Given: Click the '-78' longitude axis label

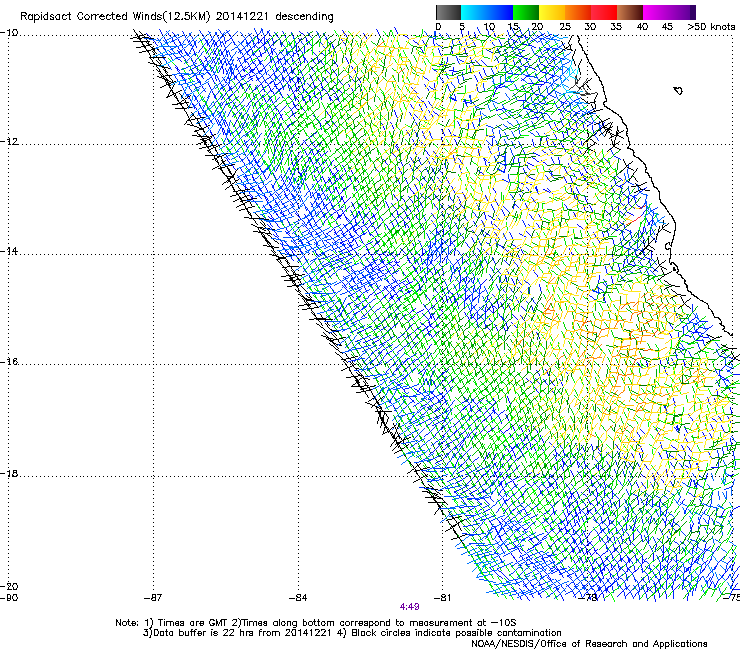Looking at the screenshot, I should (588, 598).
